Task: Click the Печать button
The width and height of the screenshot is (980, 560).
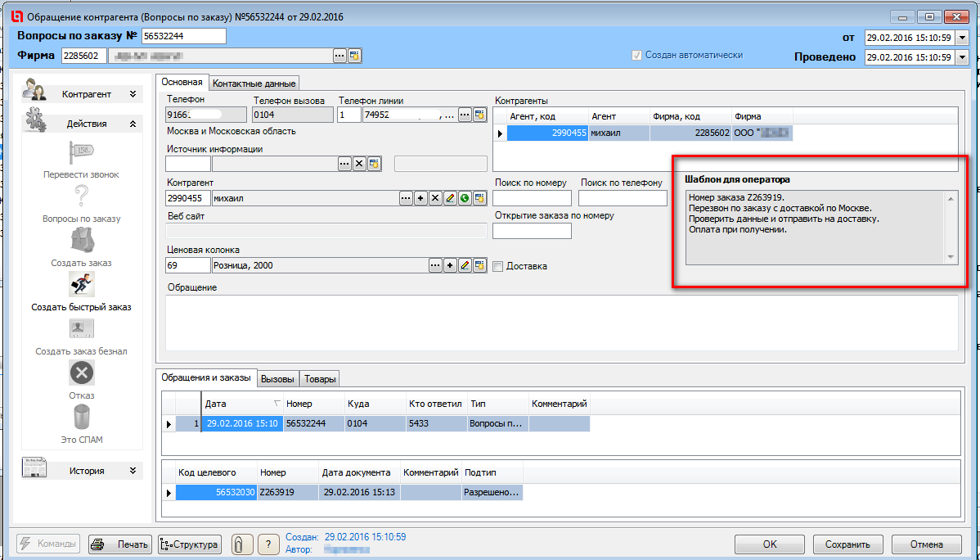Action: (x=120, y=544)
